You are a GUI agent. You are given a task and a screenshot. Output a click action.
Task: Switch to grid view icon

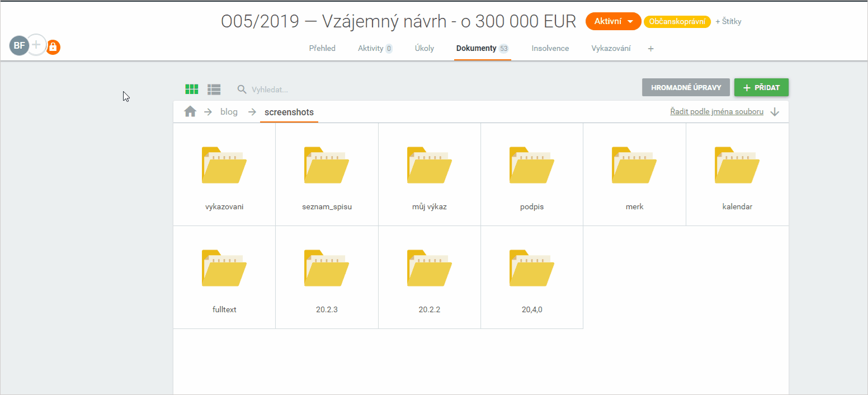[x=192, y=89]
